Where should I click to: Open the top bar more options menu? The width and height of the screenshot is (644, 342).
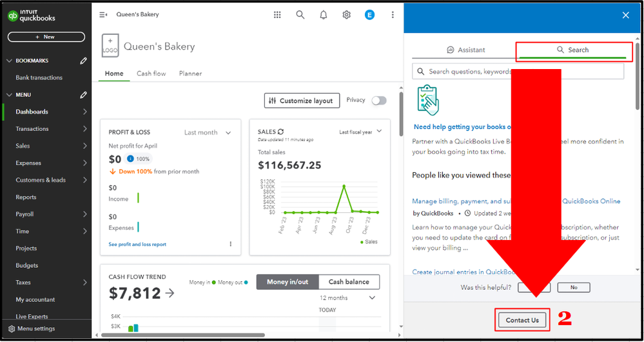(393, 15)
